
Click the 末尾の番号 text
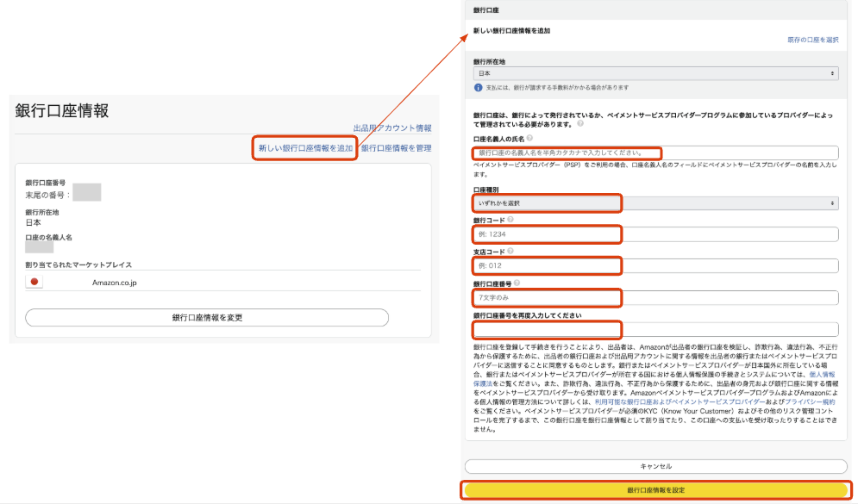click(x=47, y=196)
